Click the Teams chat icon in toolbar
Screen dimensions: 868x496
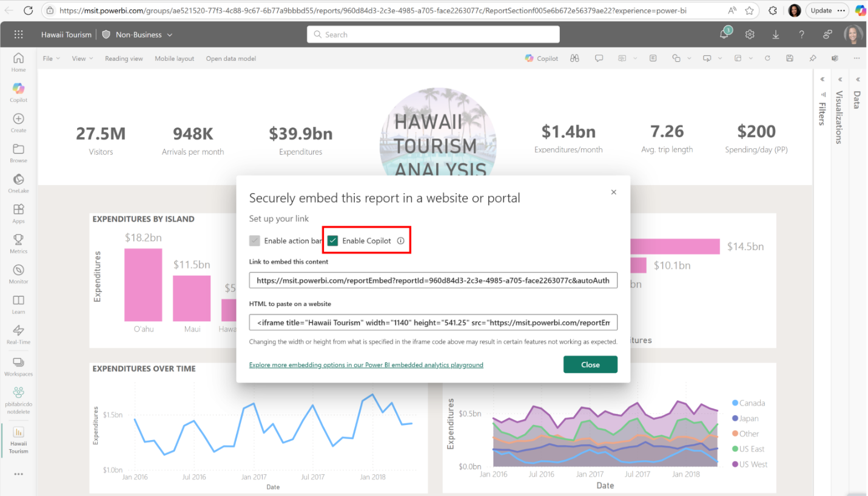pos(835,58)
